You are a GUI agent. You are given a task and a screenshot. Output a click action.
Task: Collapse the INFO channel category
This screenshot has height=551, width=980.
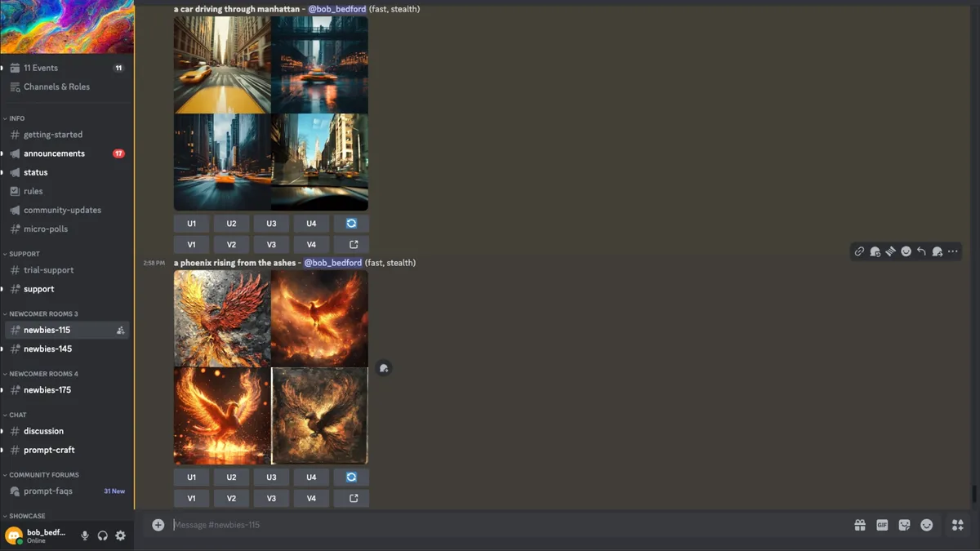click(16, 118)
